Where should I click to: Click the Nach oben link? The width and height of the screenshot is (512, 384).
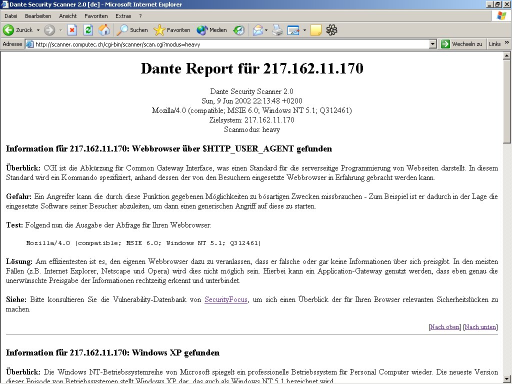445,327
